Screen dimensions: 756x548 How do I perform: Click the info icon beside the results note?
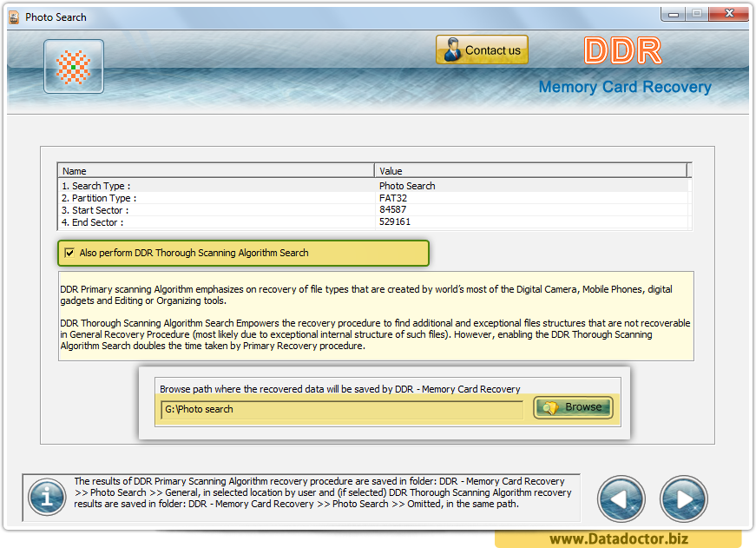(x=46, y=496)
